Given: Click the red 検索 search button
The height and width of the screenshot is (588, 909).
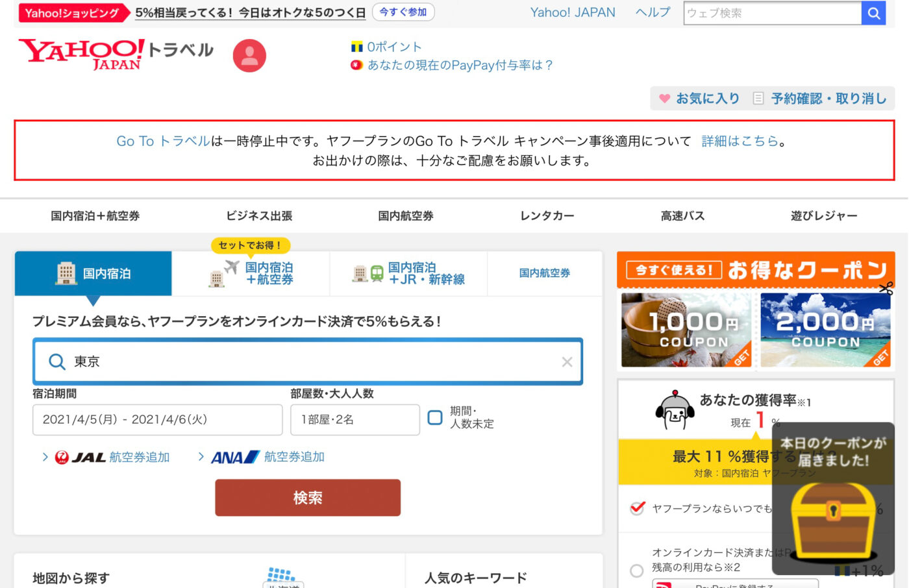Looking at the screenshot, I should (x=308, y=498).
